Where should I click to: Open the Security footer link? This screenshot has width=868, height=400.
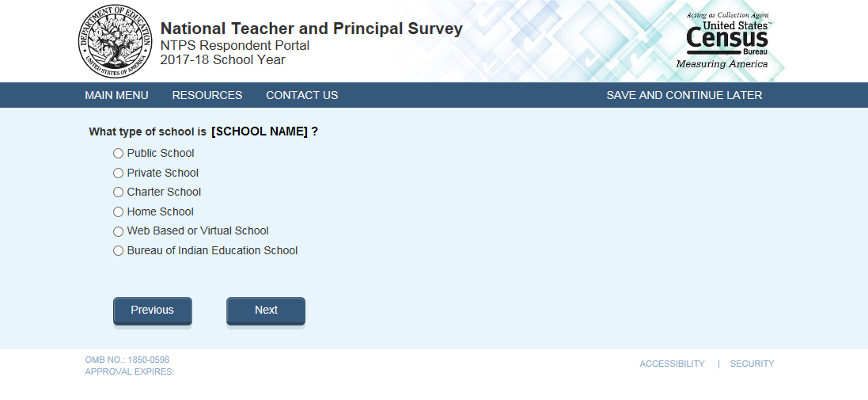click(x=752, y=364)
